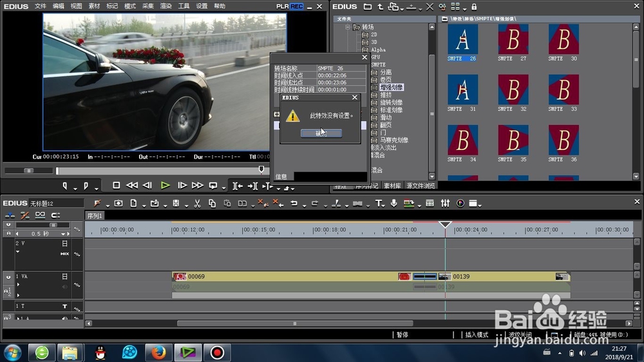Close the EDIUS warning dialog with its X
Viewport: 644px width, 362px height.
(354, 97)
